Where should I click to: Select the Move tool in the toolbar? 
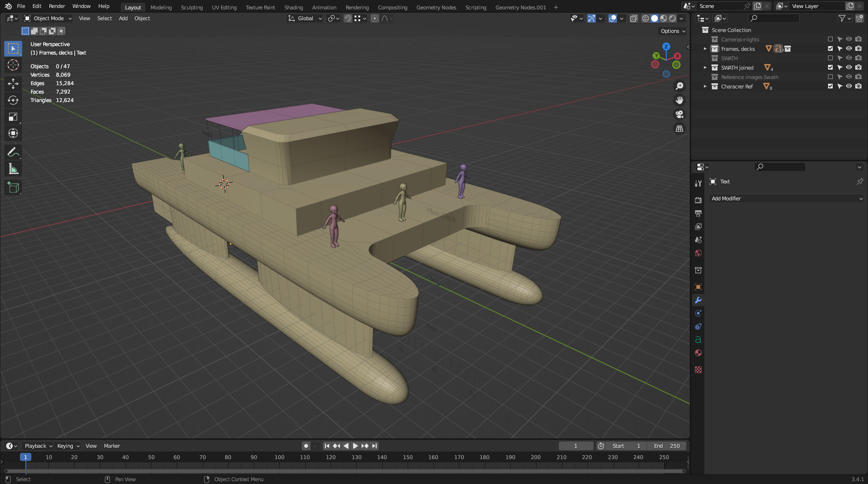click(13, 84)
